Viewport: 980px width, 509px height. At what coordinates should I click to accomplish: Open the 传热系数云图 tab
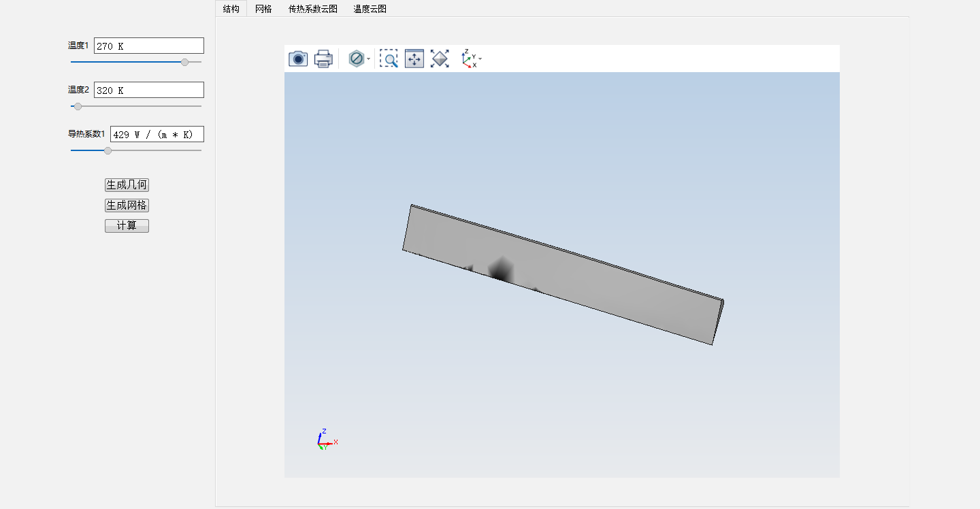pos(313,9)
